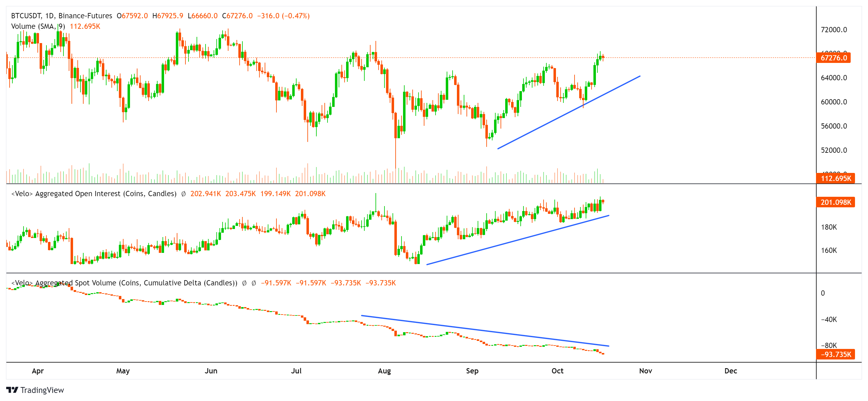This screenshot has width=868, height=401.
Task: Click the TradingView text link
Action: point(42,390)
